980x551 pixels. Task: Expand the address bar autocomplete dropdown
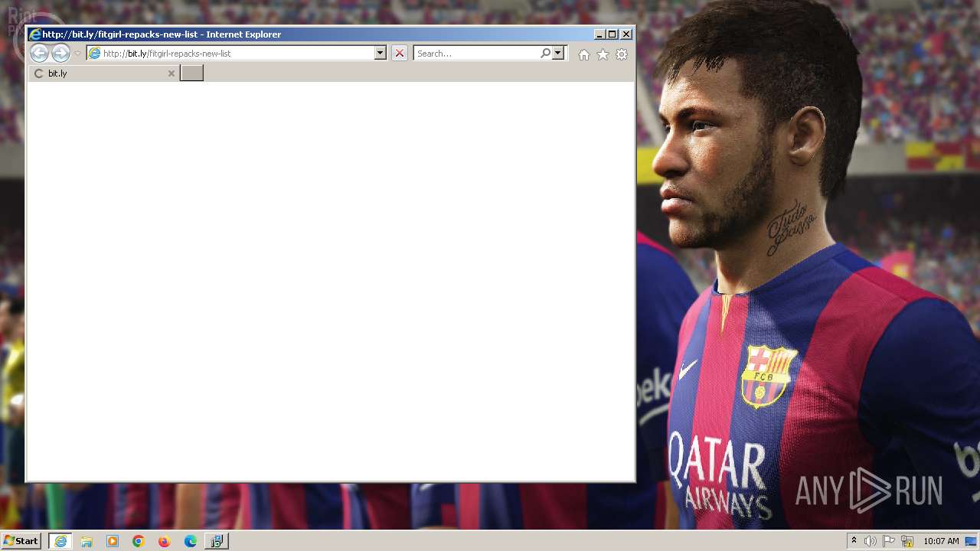click(380, 53)
